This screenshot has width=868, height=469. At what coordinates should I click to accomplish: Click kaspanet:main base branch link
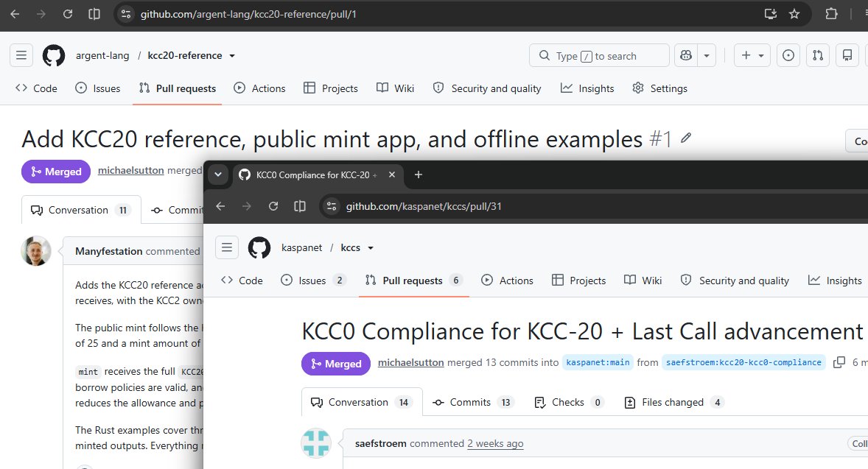pos(598,362)
